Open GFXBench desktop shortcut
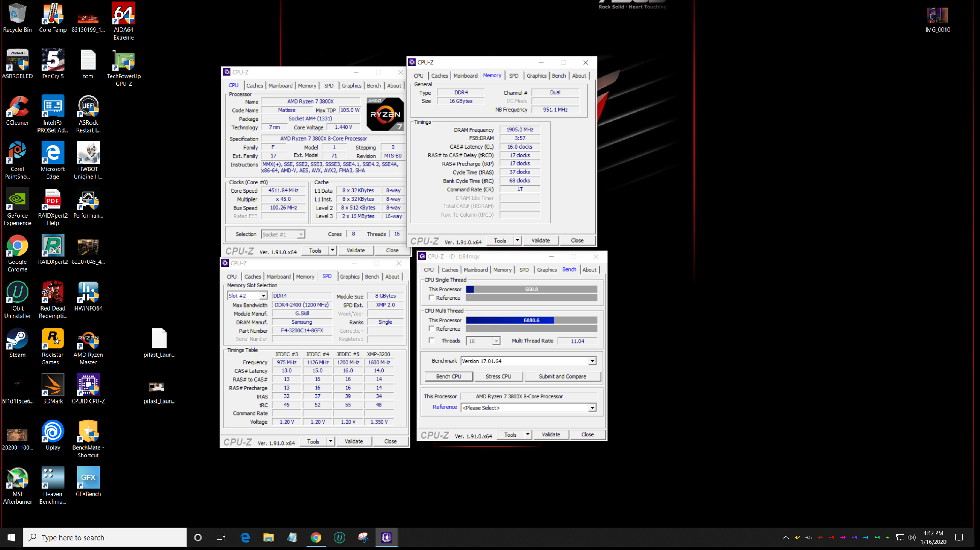980x550 pixels. [x=88, y=482]
